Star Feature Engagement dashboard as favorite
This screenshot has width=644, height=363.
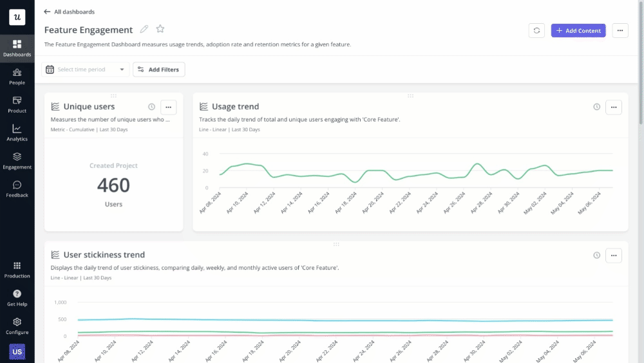coord(160,30)
